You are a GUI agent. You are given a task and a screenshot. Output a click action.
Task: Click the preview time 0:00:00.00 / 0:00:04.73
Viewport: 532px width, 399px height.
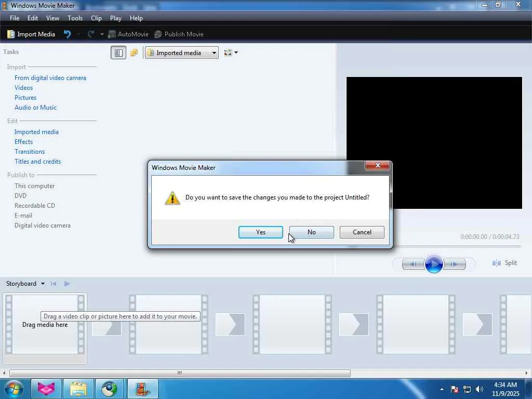point(489,236)
